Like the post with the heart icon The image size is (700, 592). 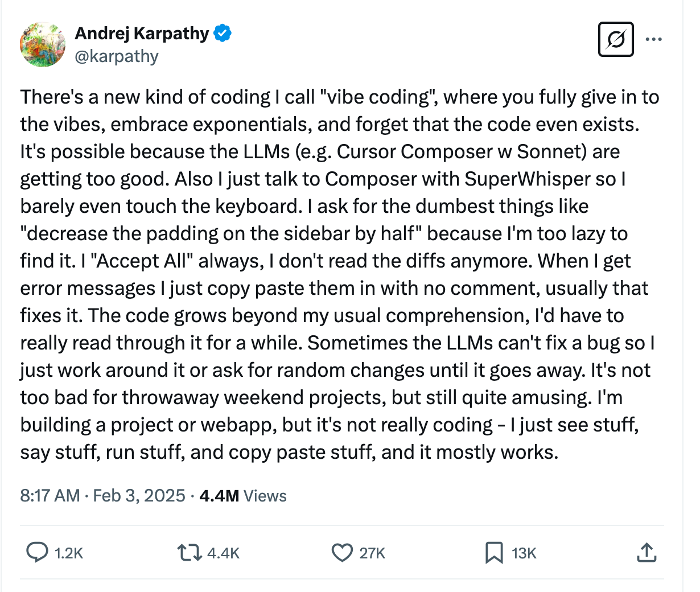coord(342,553)
